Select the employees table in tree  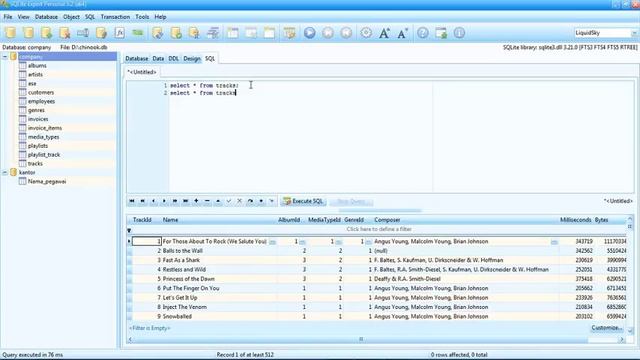pyautogui.click(x=41, y=102)
